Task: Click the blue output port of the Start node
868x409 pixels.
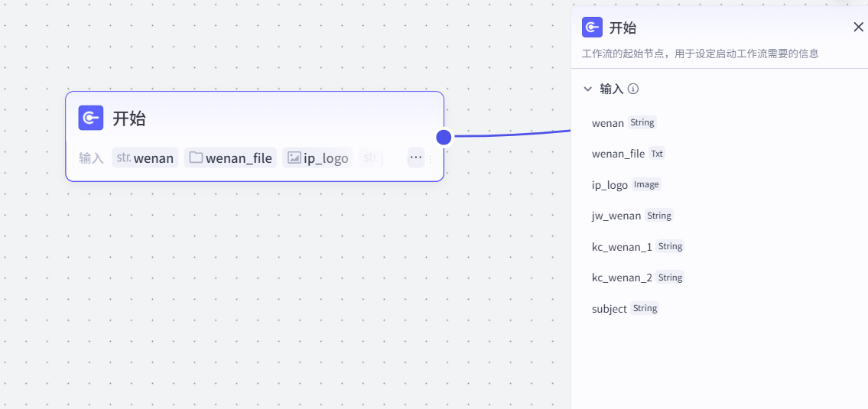Action: 444,137
